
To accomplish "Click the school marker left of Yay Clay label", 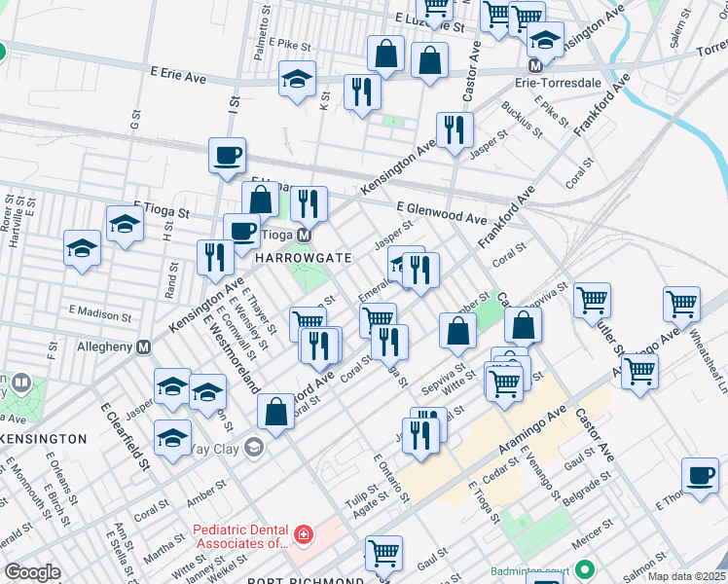I will (x=172, y=439).
